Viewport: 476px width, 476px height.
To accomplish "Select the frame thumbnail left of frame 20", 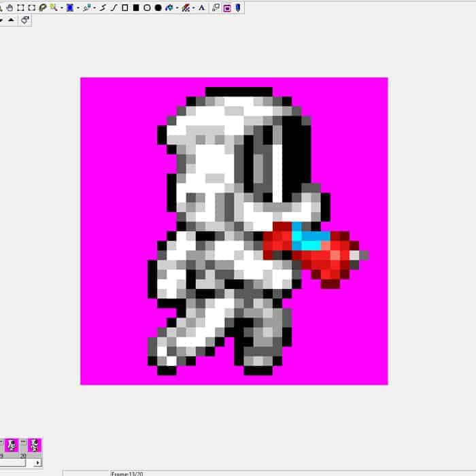I will 12,445.
